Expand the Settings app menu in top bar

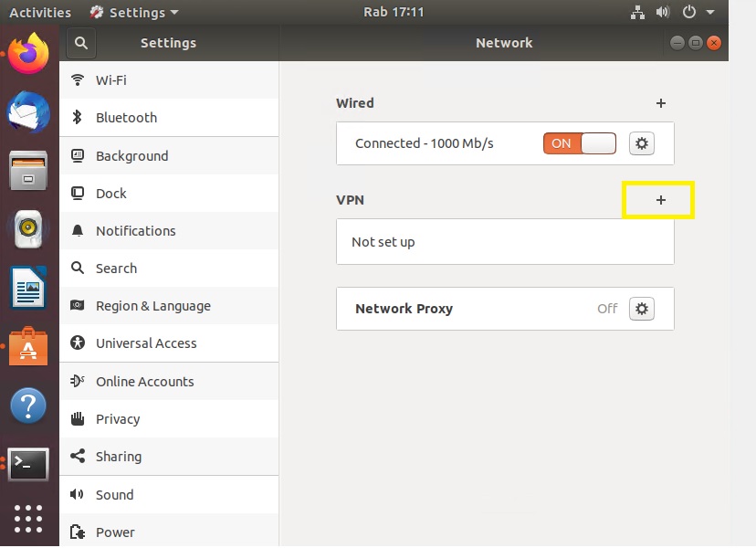tap(134, 13)
